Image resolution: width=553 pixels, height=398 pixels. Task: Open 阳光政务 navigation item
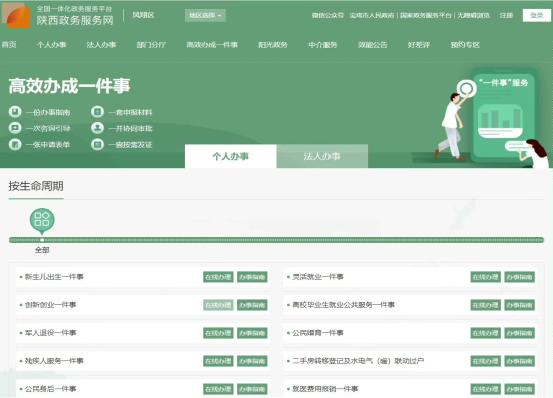click(273, 45)
